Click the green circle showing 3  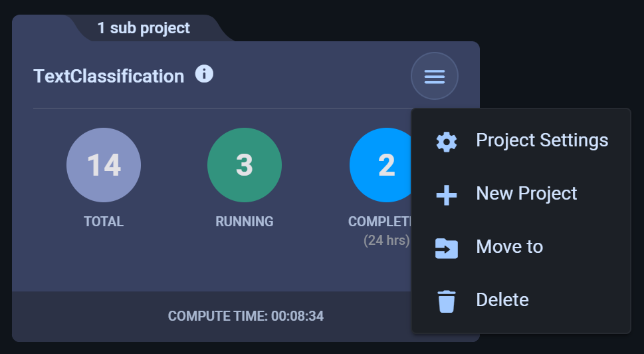point(245,165)
